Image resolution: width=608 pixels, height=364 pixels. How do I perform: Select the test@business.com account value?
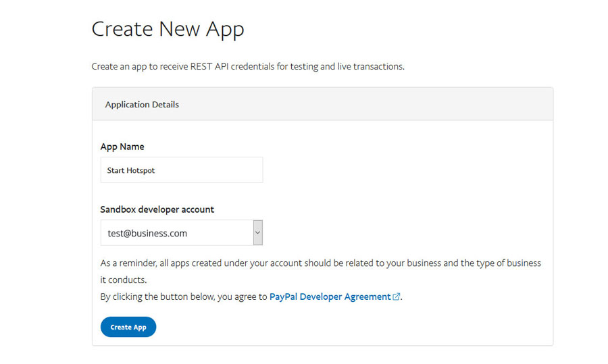pos(147,234)
